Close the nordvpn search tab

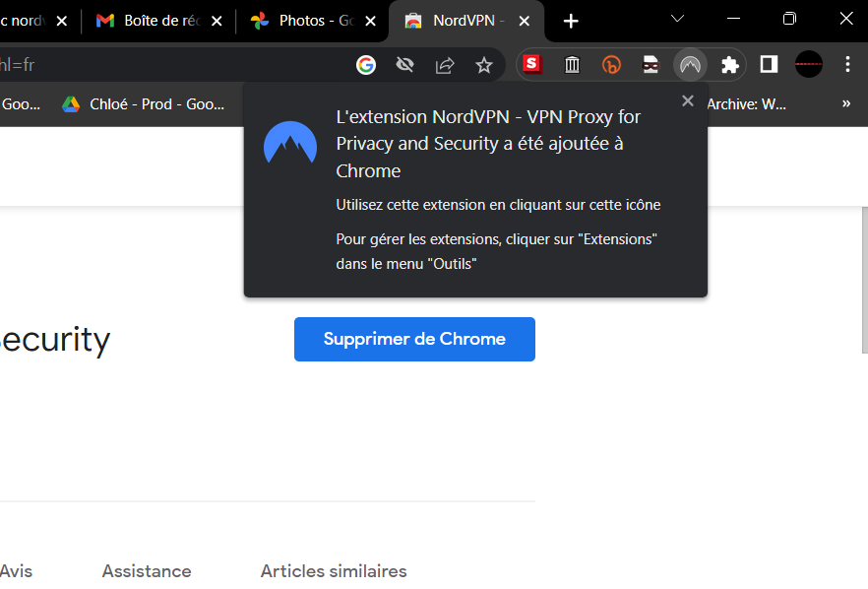62,21
